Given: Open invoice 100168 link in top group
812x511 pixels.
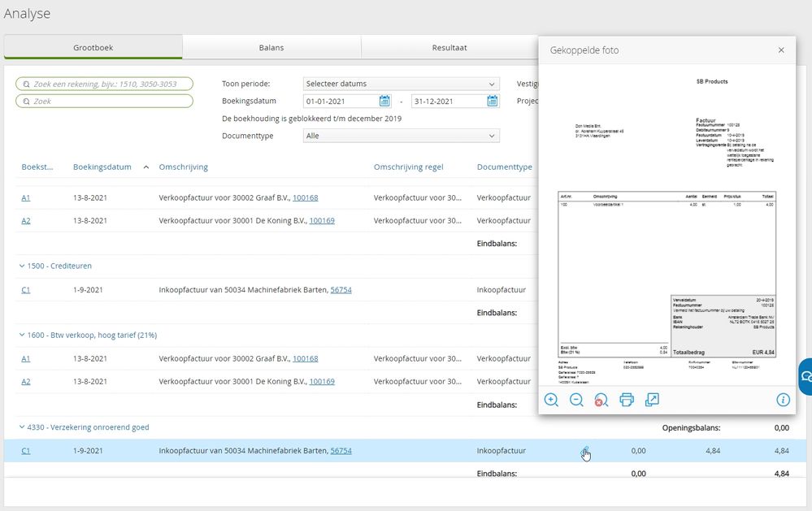Looking at the screenshot, I should [306, 197].
